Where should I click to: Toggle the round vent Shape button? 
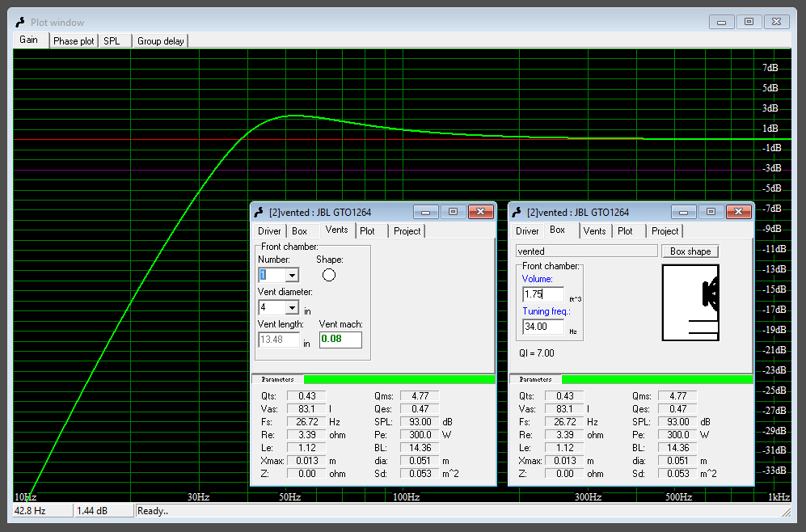pos(329,275)
